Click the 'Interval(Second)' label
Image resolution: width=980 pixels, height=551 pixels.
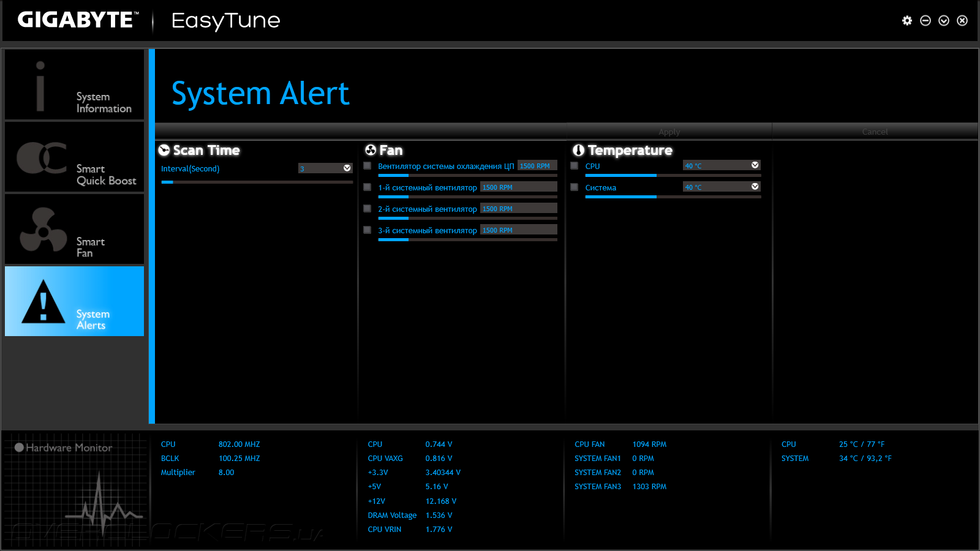click(190, 169)
